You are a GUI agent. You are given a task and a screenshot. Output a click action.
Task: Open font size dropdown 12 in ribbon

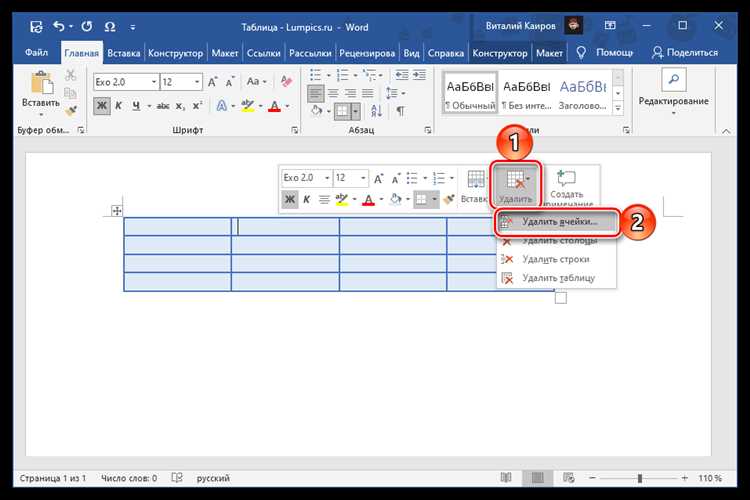[x=197, y=82]
